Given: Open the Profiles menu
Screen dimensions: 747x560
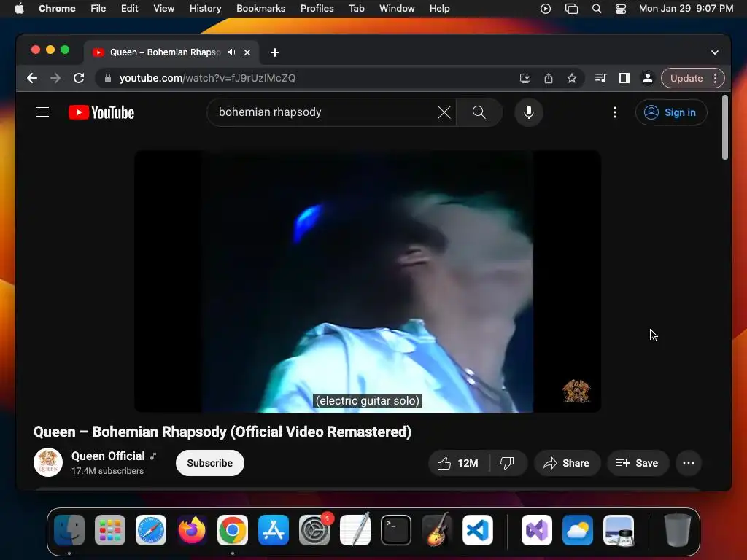Looking at the screenshot, I should pos(317,9).
